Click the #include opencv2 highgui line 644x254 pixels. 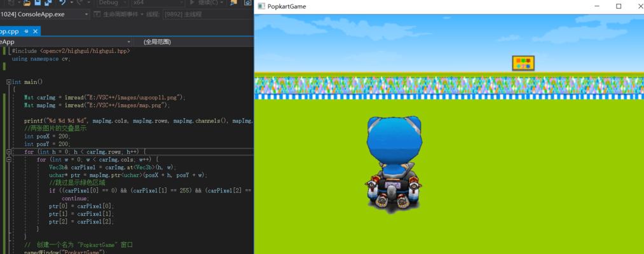[71, 51]
